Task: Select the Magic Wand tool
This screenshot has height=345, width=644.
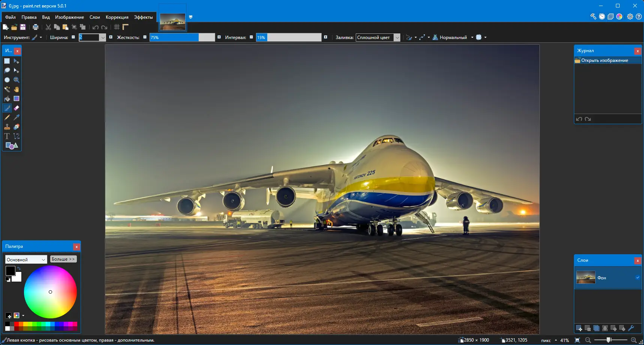Action: point(7,89)
